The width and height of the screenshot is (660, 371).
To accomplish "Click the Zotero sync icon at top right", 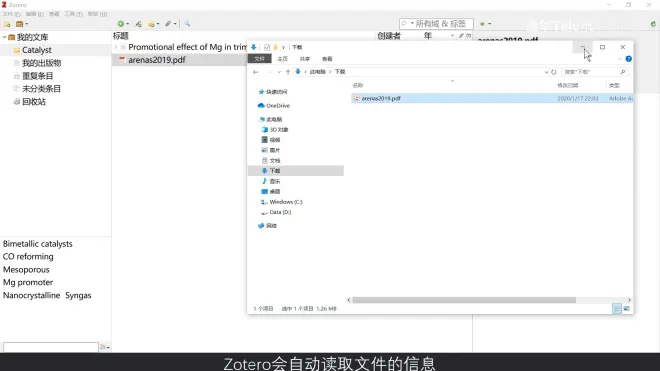I will 653,24.
